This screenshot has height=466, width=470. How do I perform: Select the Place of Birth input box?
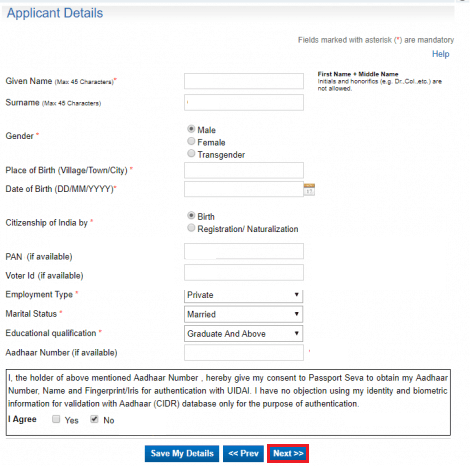pos(244,170)
